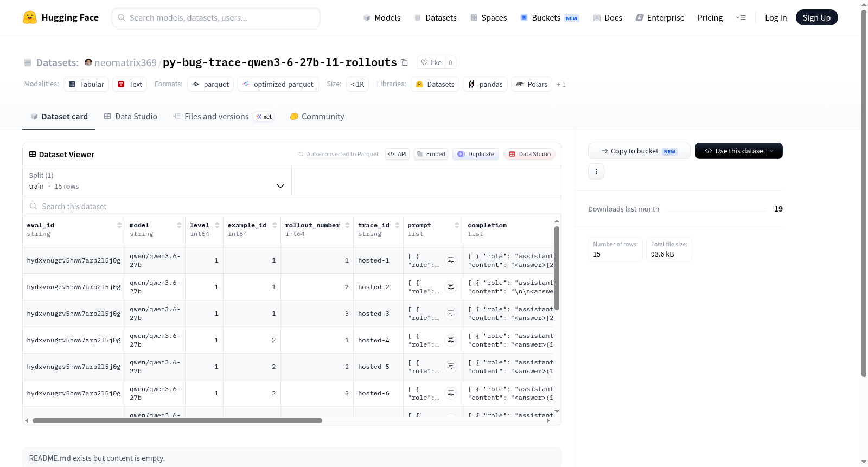Viewport: 868px width, 467px height.
Task: Filter by the Text modality tag
Action: click(130, 84)
